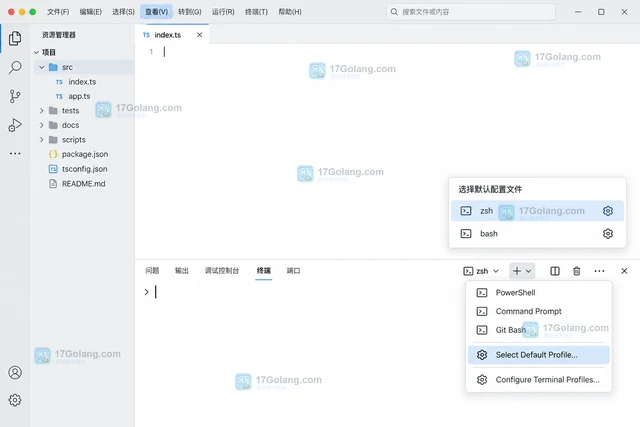The width and height of the screenshot is (640, 427).
Task: Click terminal icon next to bash profile
Action: [x=466, y=234]
